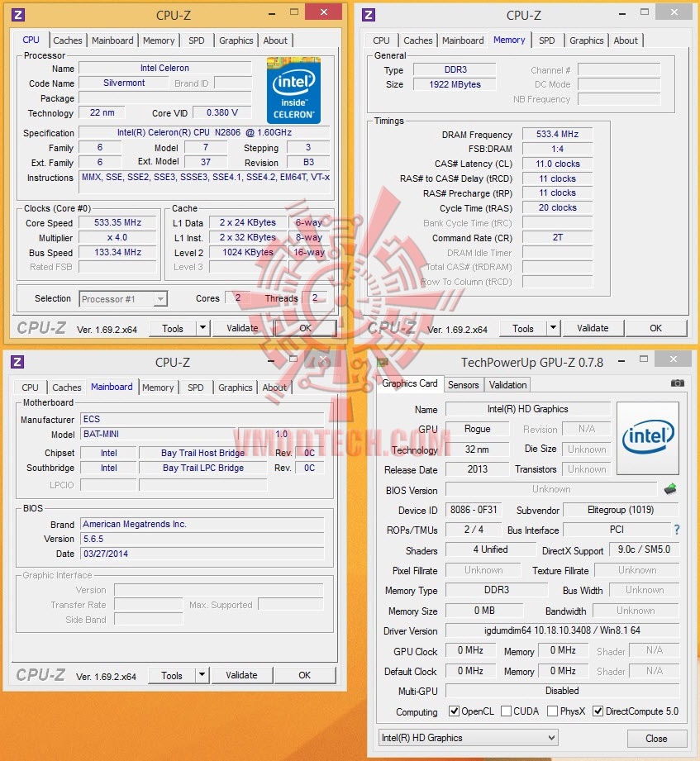
Task: Click the Intel Inside Celeron badge
Action: click(293, 91)
